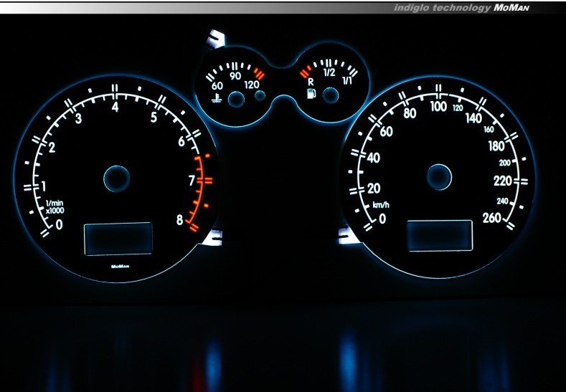Select the speedometer display window rectangle

click(x=440, y=236)
